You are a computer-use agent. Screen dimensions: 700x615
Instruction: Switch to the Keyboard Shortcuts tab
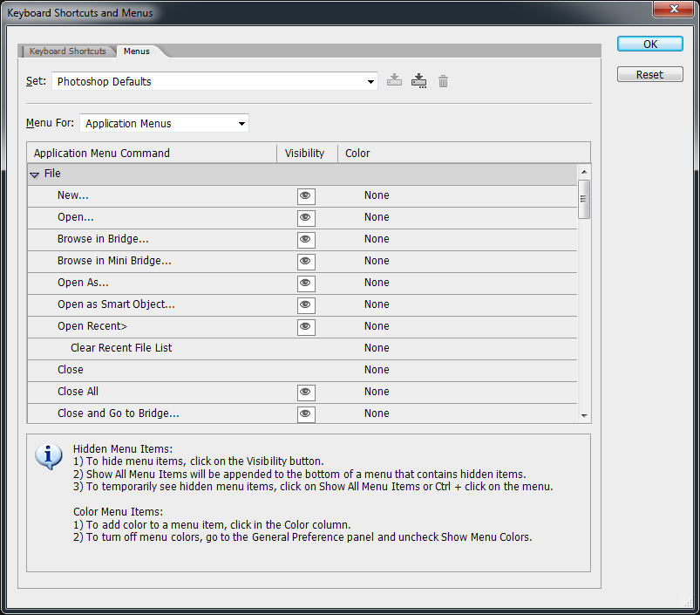coord(68,51)
